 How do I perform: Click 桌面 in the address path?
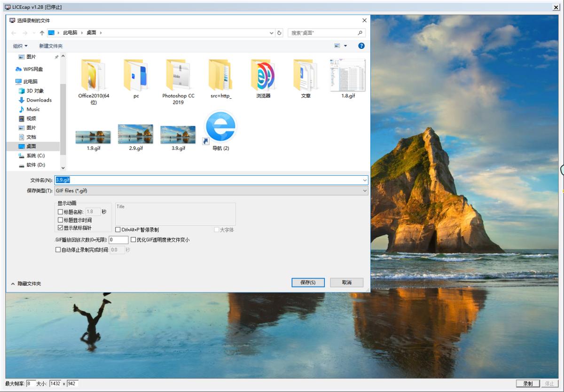(91, 33)
